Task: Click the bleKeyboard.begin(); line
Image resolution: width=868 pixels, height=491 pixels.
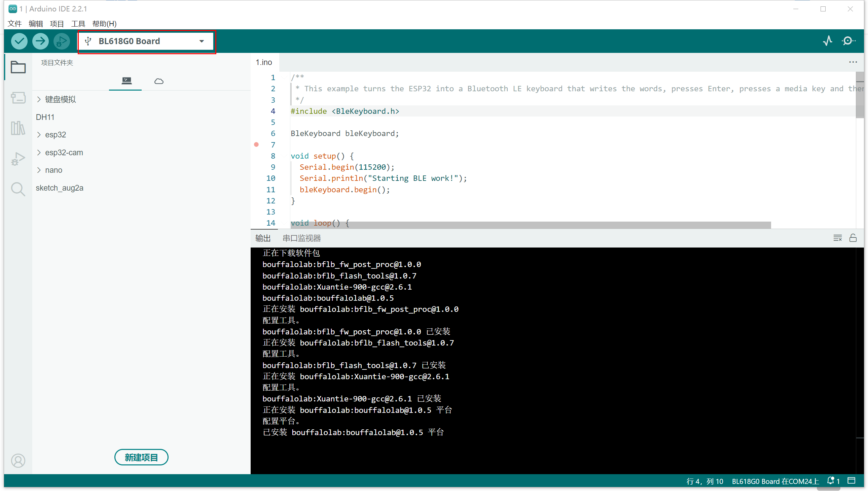Action: point(345,190)
